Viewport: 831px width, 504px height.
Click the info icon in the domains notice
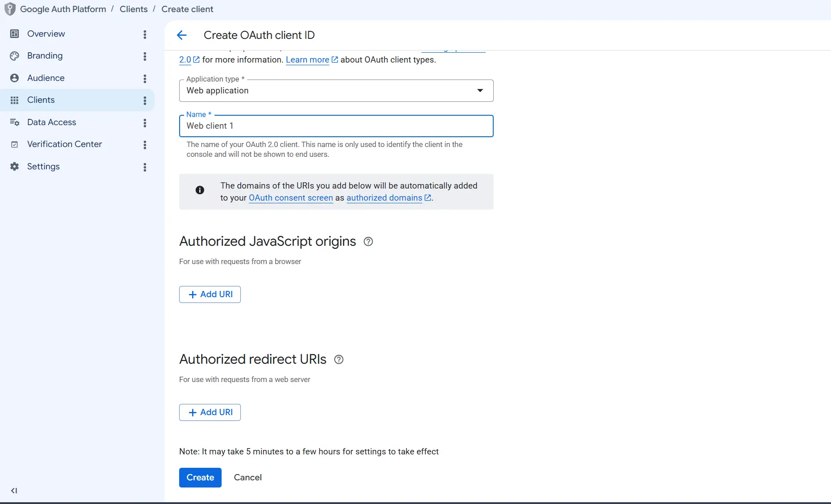click(200, 190)
